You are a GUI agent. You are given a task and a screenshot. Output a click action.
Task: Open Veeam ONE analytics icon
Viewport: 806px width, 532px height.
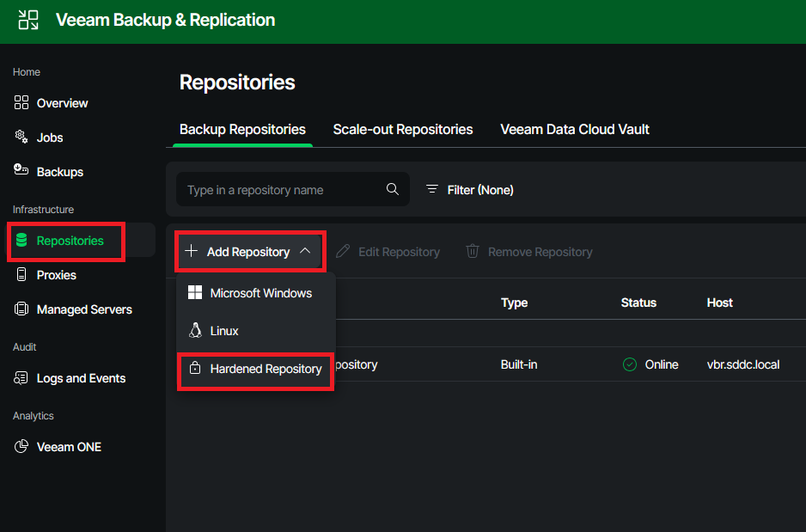(x=21, y=447)
